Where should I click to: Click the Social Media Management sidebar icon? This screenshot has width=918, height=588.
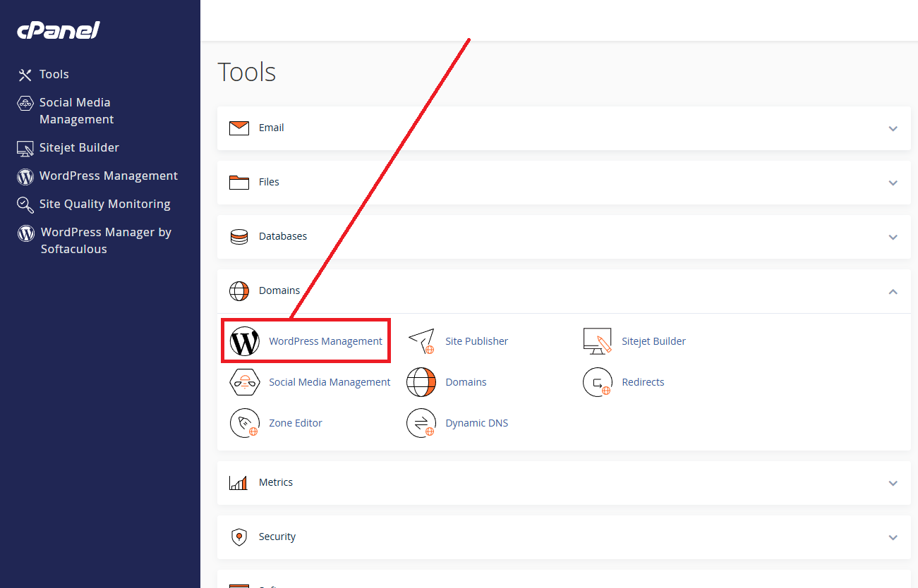[25, 103]
